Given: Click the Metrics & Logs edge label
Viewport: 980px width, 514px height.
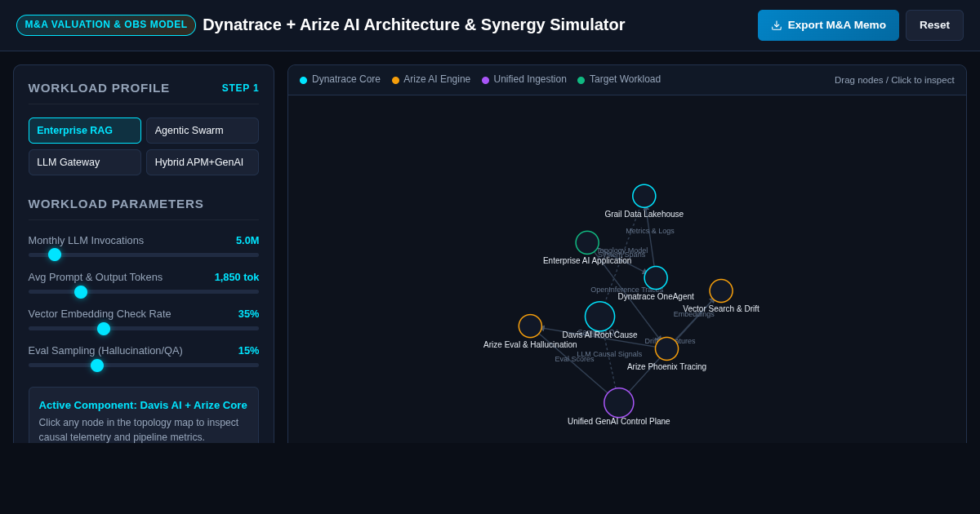Looking at the screenshot, I should [650, 231].
